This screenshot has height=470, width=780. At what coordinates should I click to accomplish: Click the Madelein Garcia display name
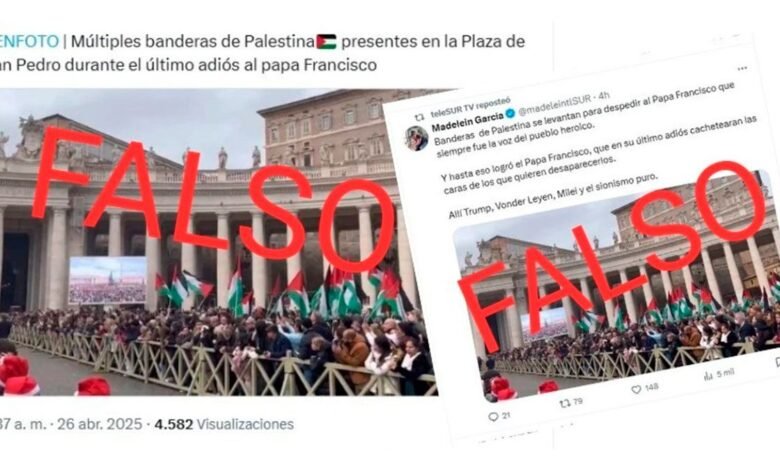[x=468, y=121]
